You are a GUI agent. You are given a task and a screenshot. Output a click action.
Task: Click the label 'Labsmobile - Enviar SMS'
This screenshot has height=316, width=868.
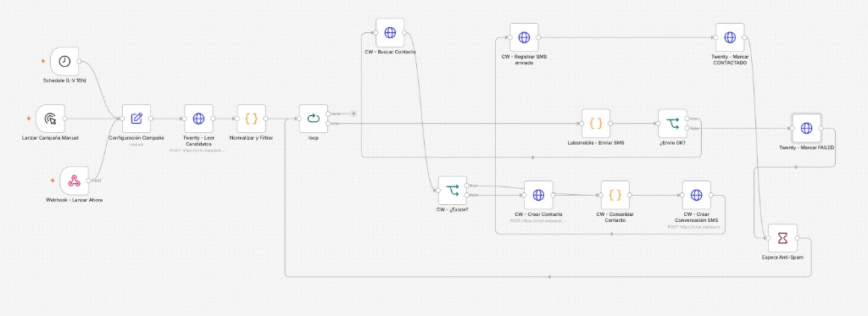[x=596, y=143]
